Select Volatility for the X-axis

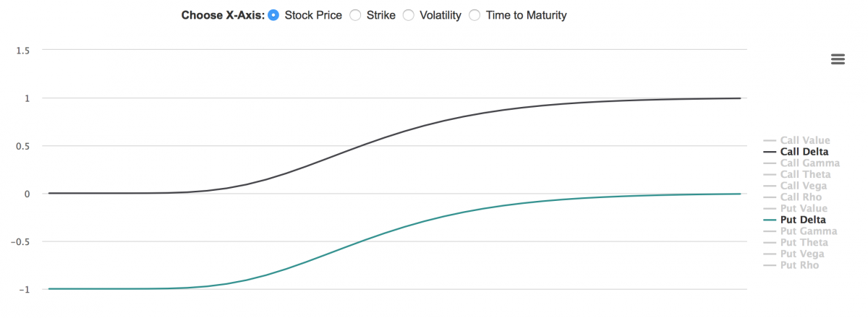pos(408,15)
